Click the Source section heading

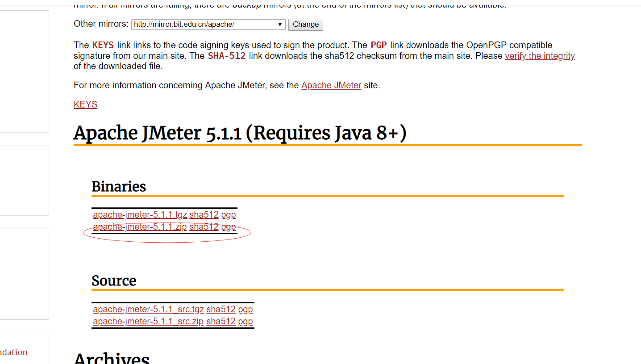point(114,281)
